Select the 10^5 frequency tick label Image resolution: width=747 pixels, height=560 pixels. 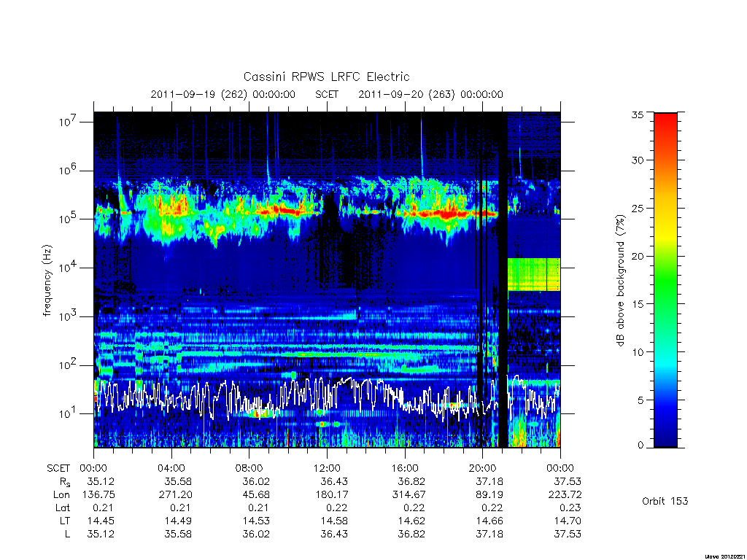pos(69,219)
